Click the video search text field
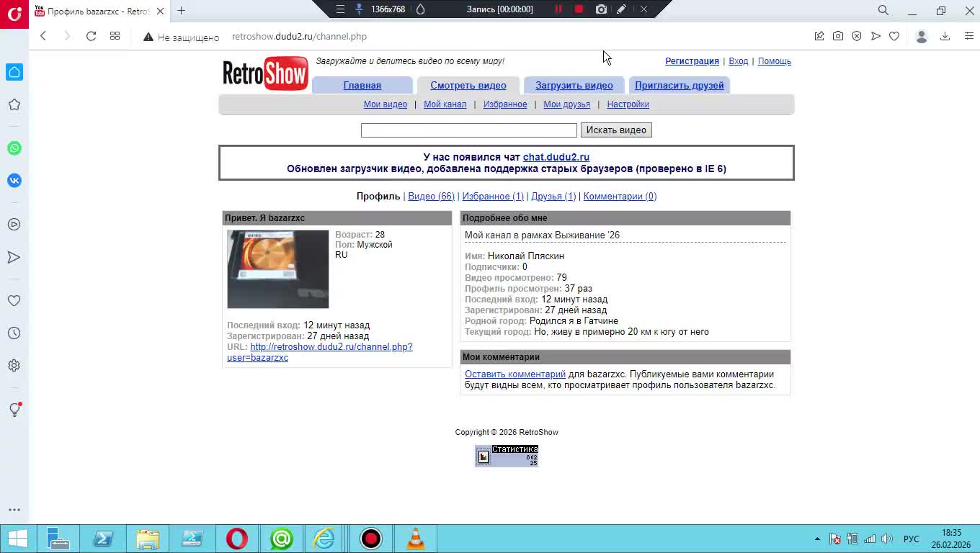 (x=468, y=130)
